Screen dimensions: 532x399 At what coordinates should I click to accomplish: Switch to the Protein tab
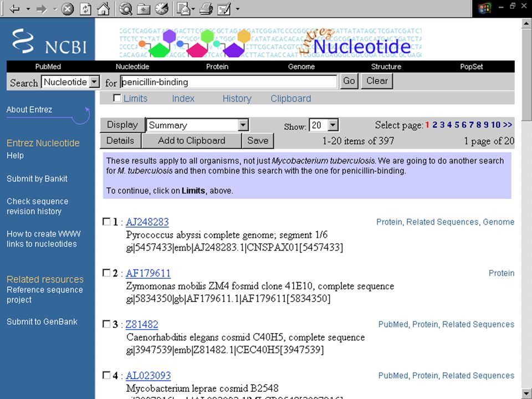pos(217,66)
